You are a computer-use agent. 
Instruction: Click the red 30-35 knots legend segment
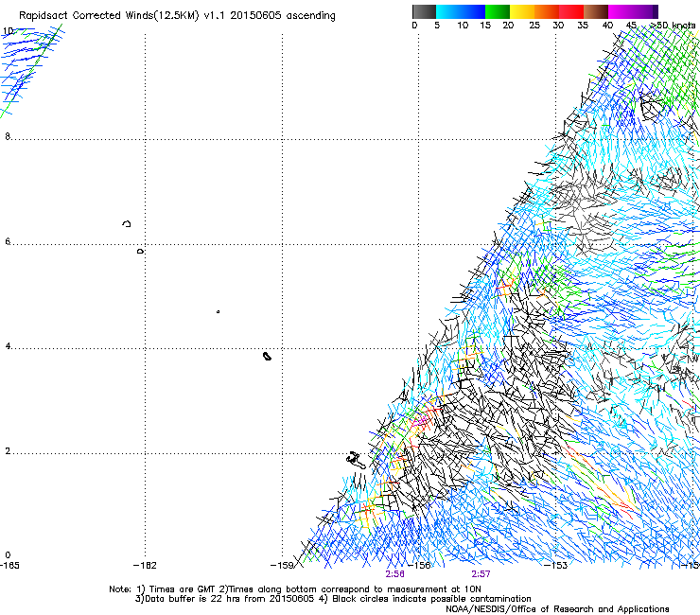tap(571, 11)
